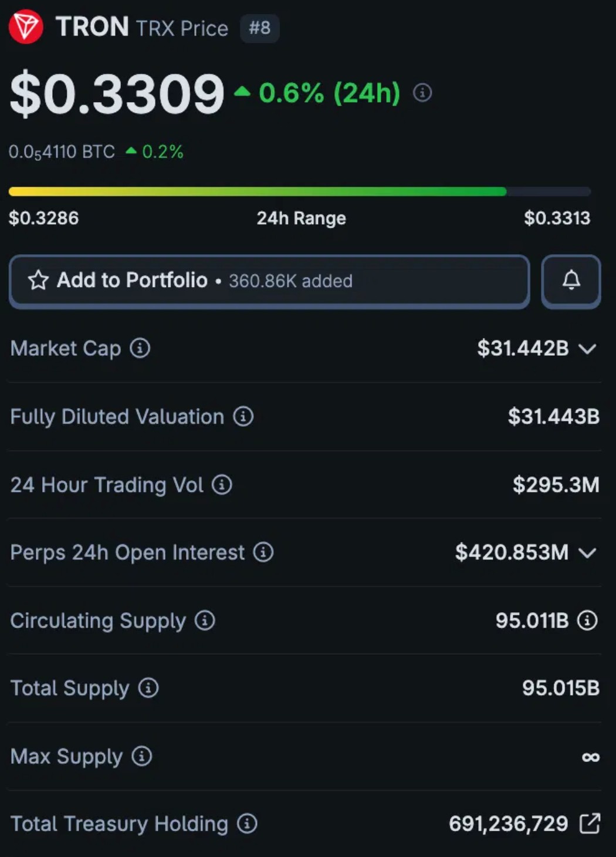Expand Perps Open Interest chevron
This screenshot has width=616, height=857.
pos(587,552)
